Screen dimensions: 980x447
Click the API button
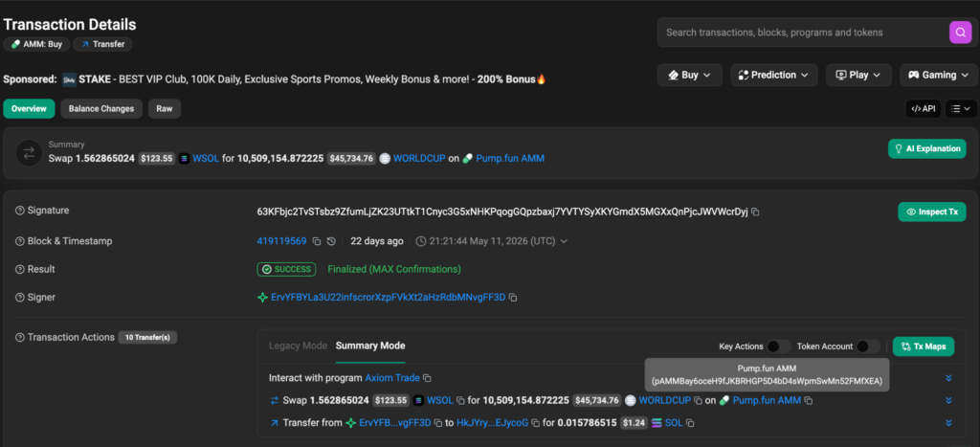[924, 109]
